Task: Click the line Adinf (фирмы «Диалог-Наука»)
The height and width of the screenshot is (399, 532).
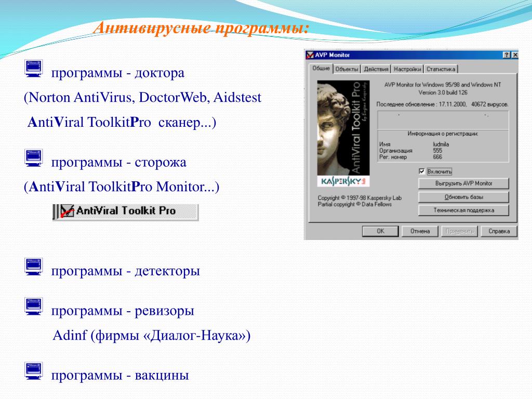Action: (152, 336)
